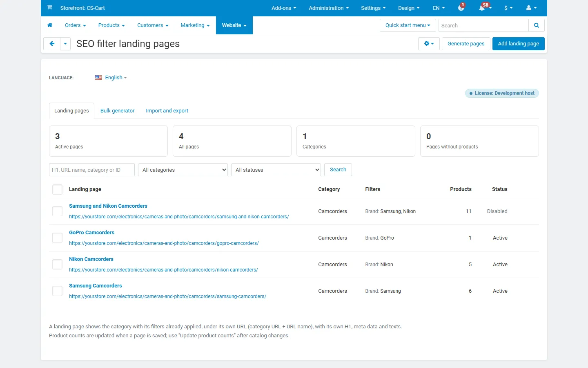Go to the admin home icon
The height and width of the screenshot is (368, 588).
click(50, 25)
